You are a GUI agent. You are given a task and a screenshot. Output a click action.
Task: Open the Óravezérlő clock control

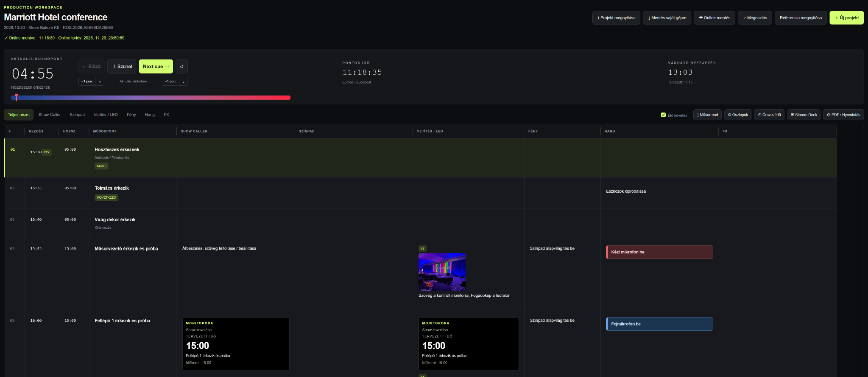pos(769,115)
